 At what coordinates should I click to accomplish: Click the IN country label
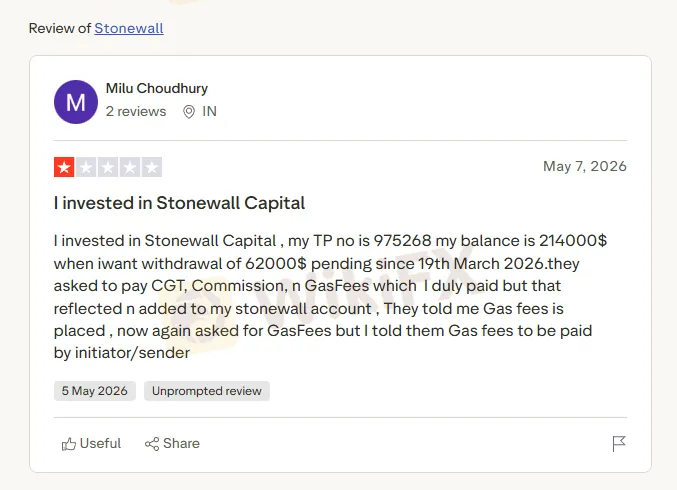pos(209,111)
